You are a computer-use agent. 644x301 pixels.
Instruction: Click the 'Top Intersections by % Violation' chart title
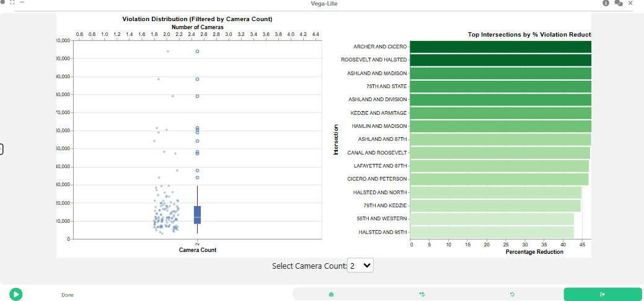coord(529,35)
